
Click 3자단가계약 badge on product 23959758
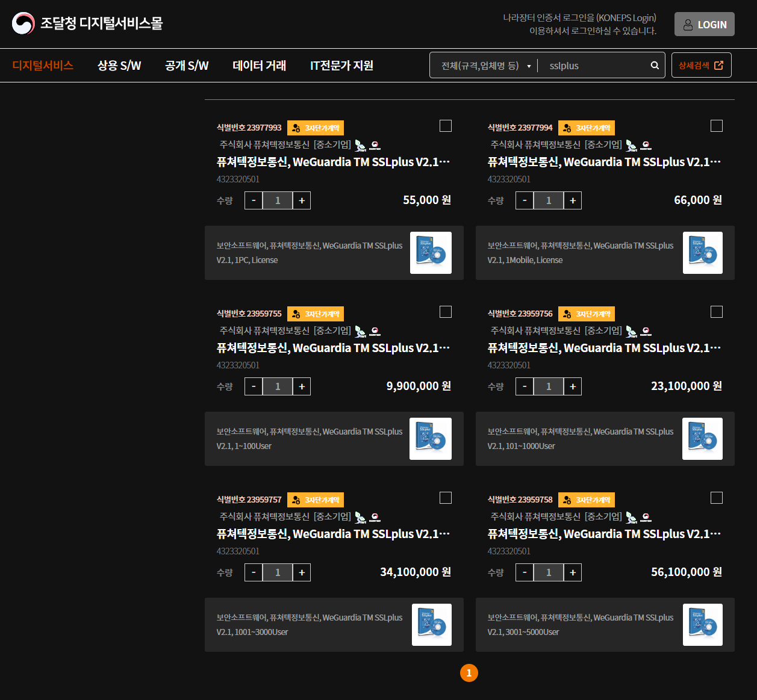587,500
